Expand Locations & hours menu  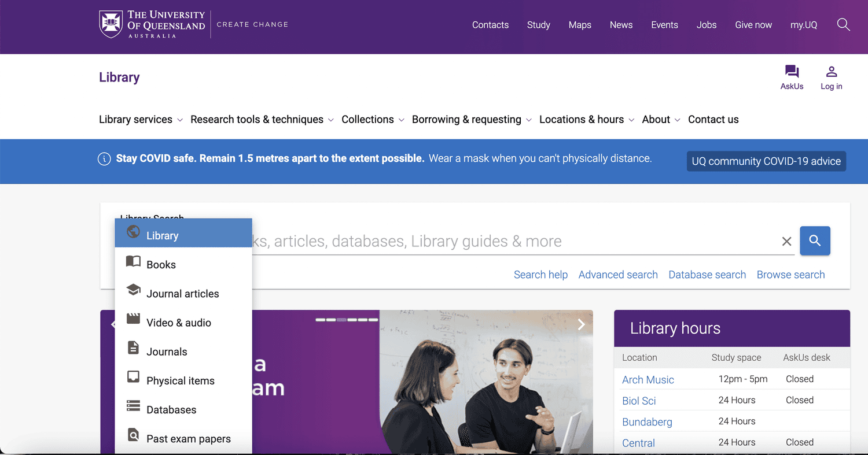[587, 120]
